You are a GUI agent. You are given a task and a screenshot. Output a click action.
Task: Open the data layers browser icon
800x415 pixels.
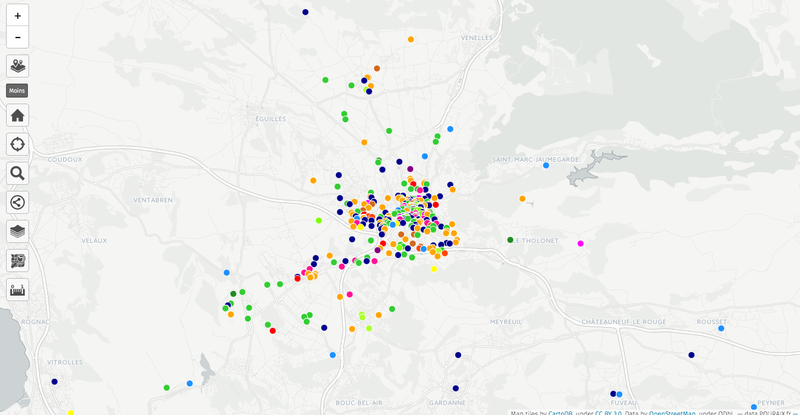(x=18, y=66)
